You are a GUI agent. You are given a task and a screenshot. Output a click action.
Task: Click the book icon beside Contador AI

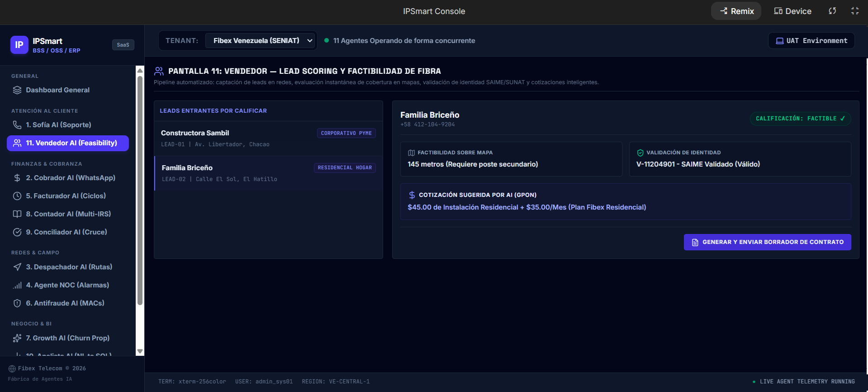pyautogui.click(x=17, y=214)
